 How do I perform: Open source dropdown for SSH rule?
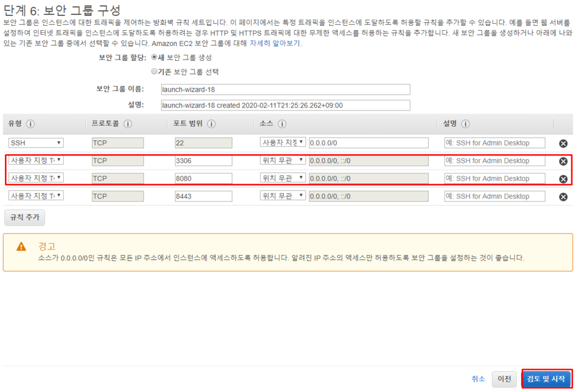pyautogui.click(x=283, y=143)
